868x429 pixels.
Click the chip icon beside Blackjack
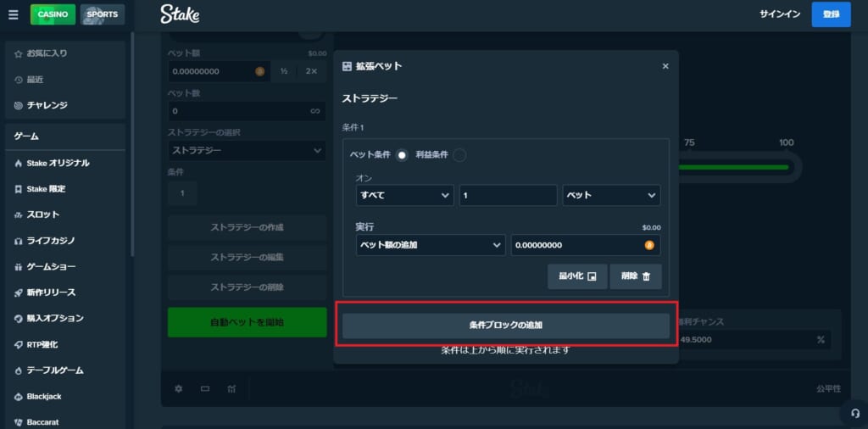coord(19,396)
